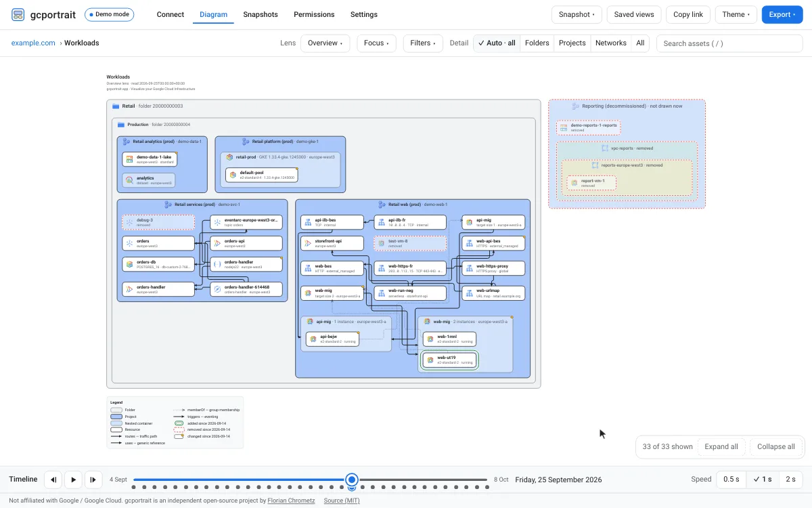Expand the Export menu
This screenshot has height=508, width=812.
(783, 14)
